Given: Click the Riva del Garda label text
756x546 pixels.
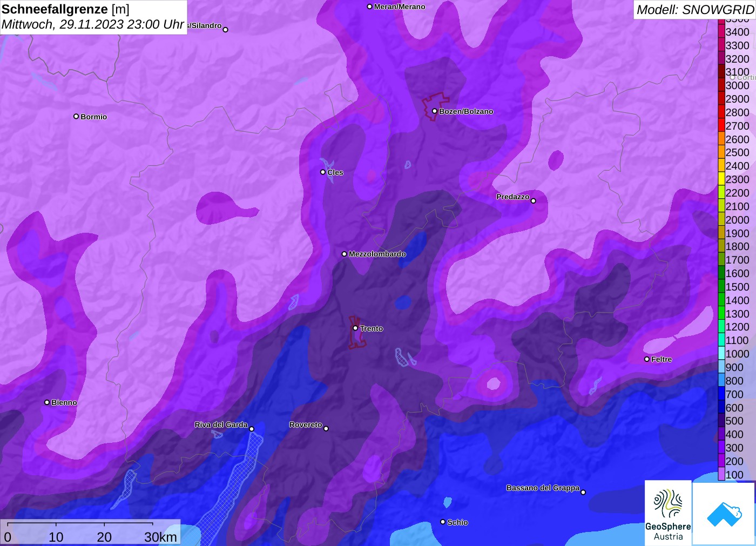Looking at the screenshot, I should pyautogui.click(x=221, y=424).
